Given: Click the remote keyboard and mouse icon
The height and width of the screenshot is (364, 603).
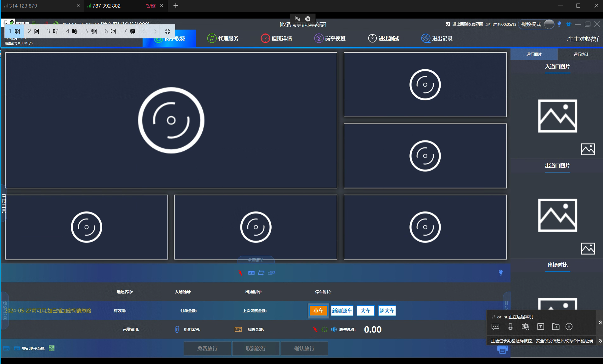Looking at the screenshot, I should (x=525, y=327).
